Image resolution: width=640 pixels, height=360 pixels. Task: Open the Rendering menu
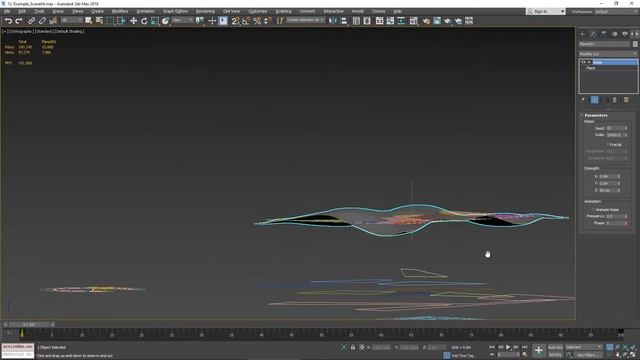[x=205, y=11]
